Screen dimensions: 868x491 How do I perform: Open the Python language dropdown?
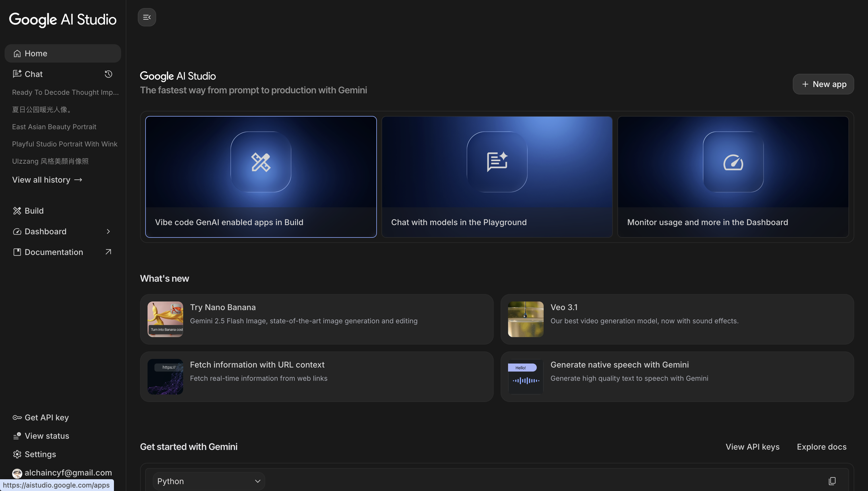pyautogui.click(x=209, y=481)
